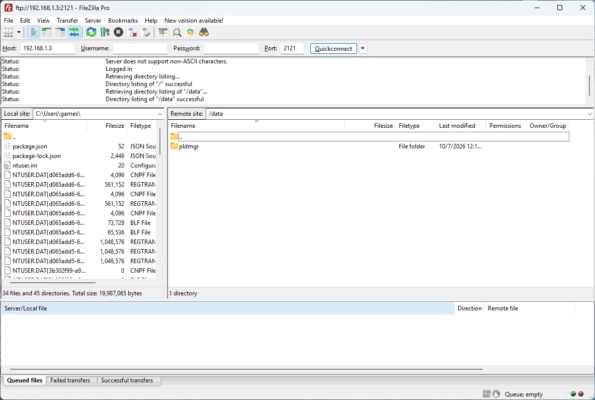Sort local files by Filename header

coord(45,126)
